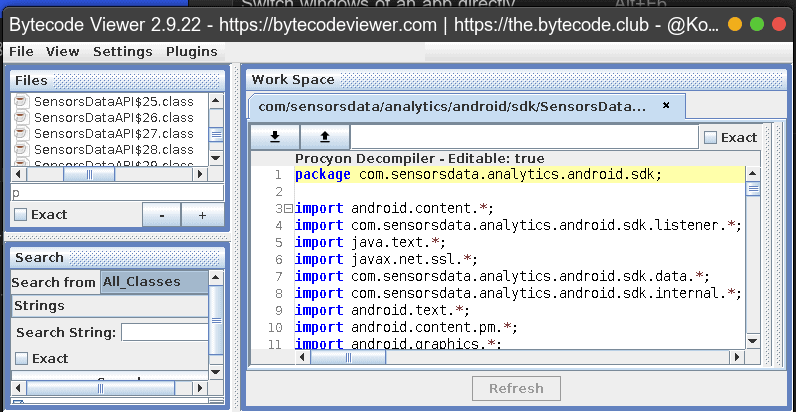796x412 pixels.
Task: Click the Search panel scroll-up arrow
Action: click(x=216, y=278)
